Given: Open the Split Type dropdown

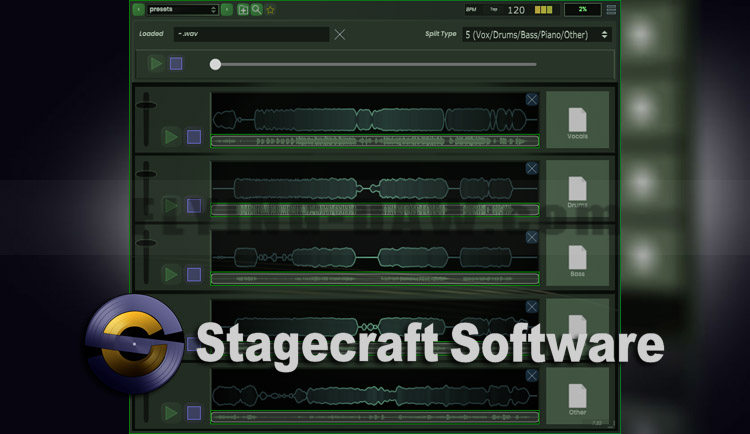Looking at the screenshot, I should [x=537, y=34].
